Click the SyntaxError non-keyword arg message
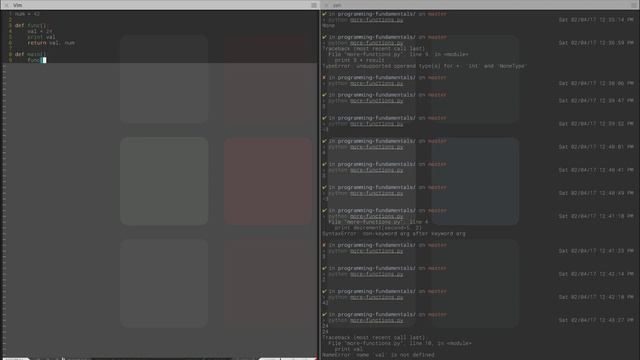640x360 pixels. point(393,233)
